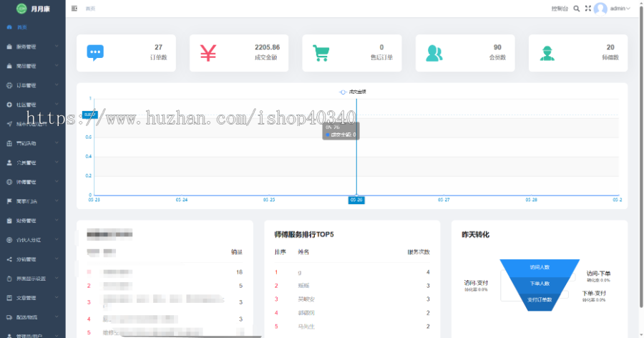Click the 服务次数 column header
Viewport: 644px width, 338px height.
point(419,251)
